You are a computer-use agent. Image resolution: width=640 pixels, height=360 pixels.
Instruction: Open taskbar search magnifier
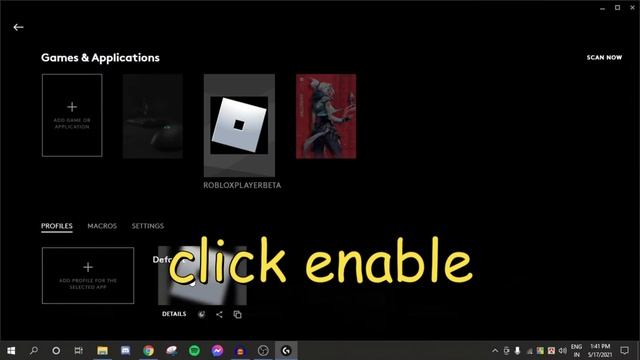point(34,350)
